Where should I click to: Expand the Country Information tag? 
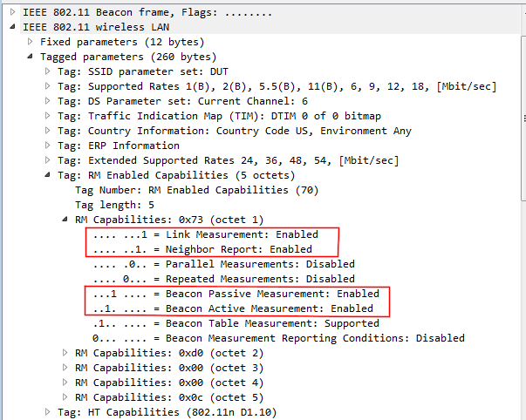[48, 131]
